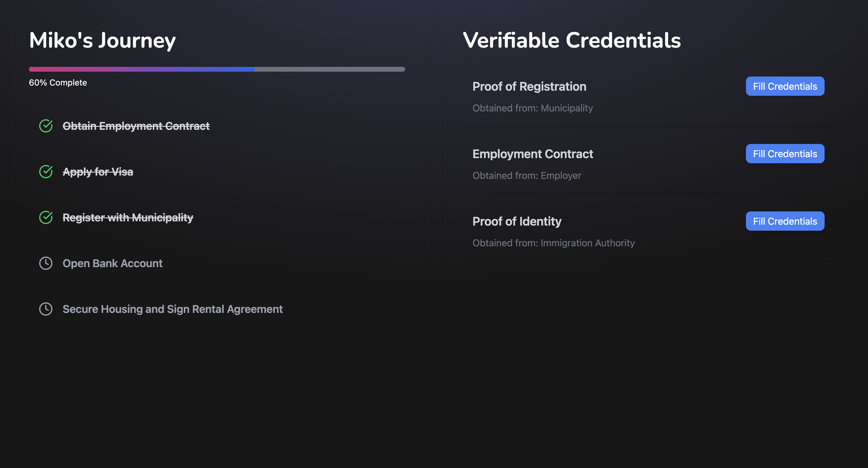The image size is (868, 468).
Task: Fill credentials for Proof of Identity
Action: [785, 221]
